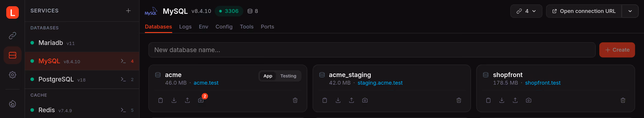Click the acme_staging database name
Viewport: 644px width, 118px height.
350,75
